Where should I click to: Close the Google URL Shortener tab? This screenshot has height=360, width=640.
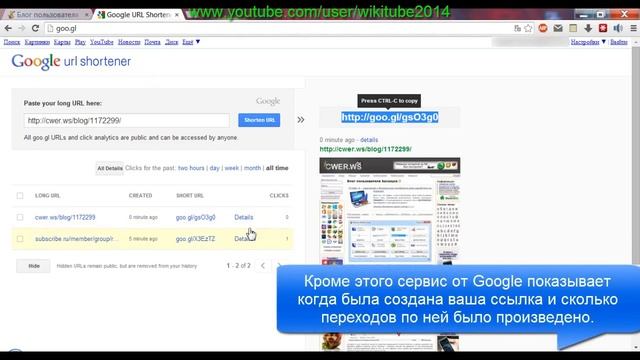coord(177,15)
